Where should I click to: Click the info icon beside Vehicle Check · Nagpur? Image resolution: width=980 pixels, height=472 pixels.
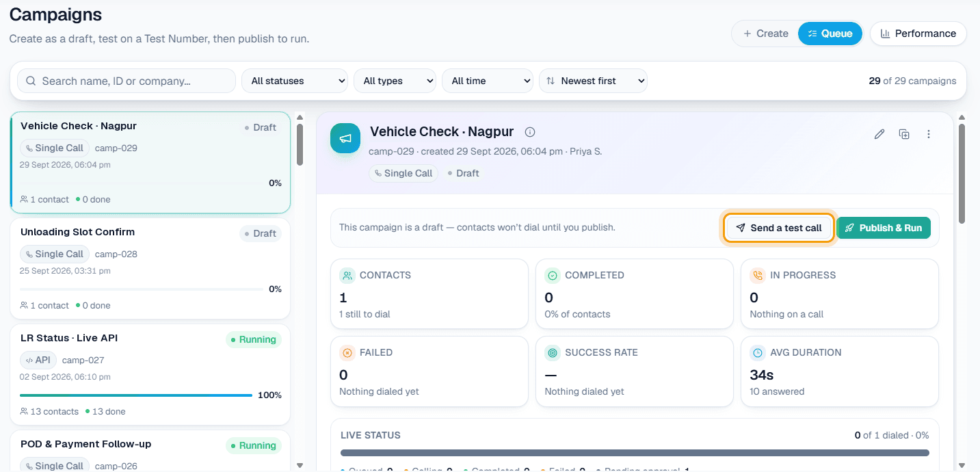(529, 132)
